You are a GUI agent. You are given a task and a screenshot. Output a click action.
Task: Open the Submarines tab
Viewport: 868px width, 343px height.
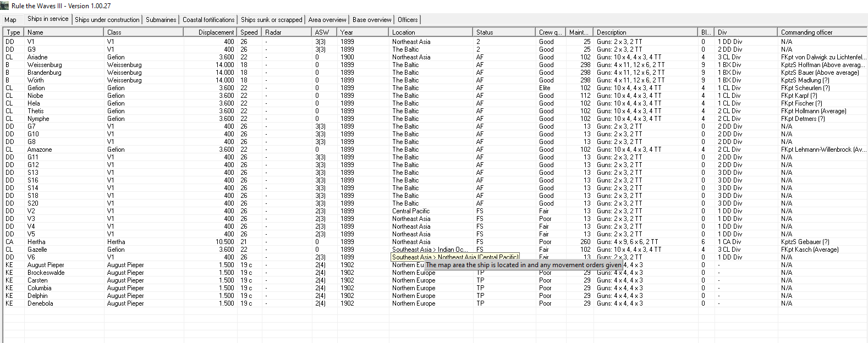click(161, 20)
